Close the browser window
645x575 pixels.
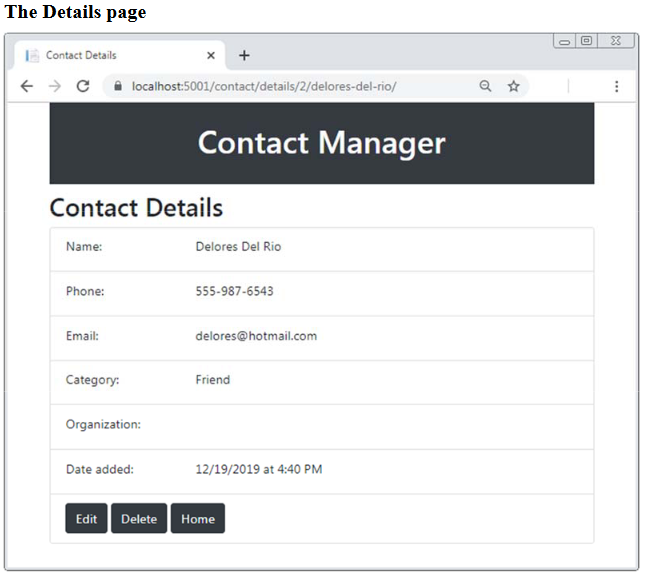(616, 41)
